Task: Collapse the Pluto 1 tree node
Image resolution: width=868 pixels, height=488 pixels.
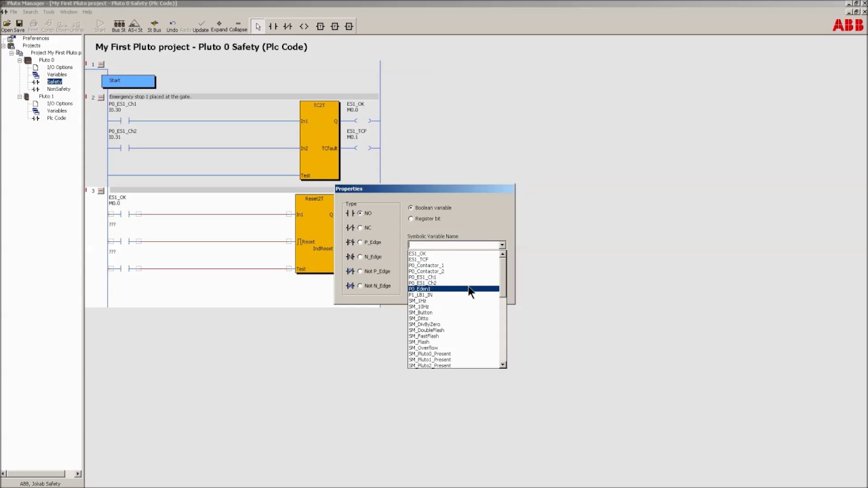Action: point(20,96)
